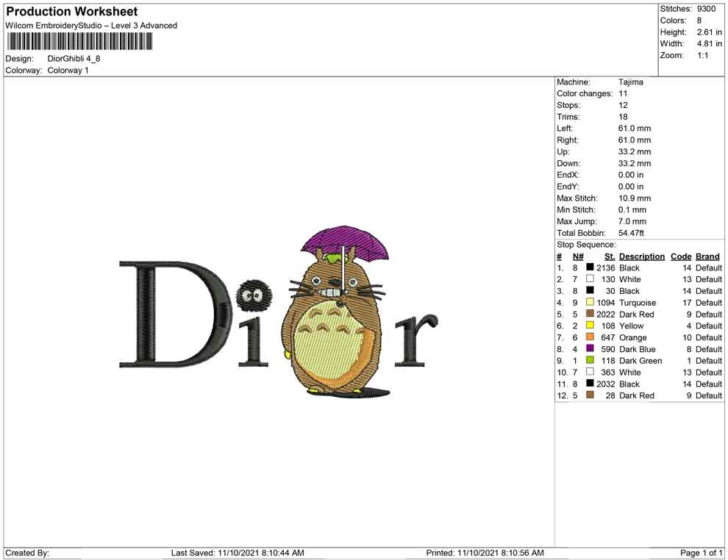
Task: Click the Color changes value 11
Action: coord(623,94)
